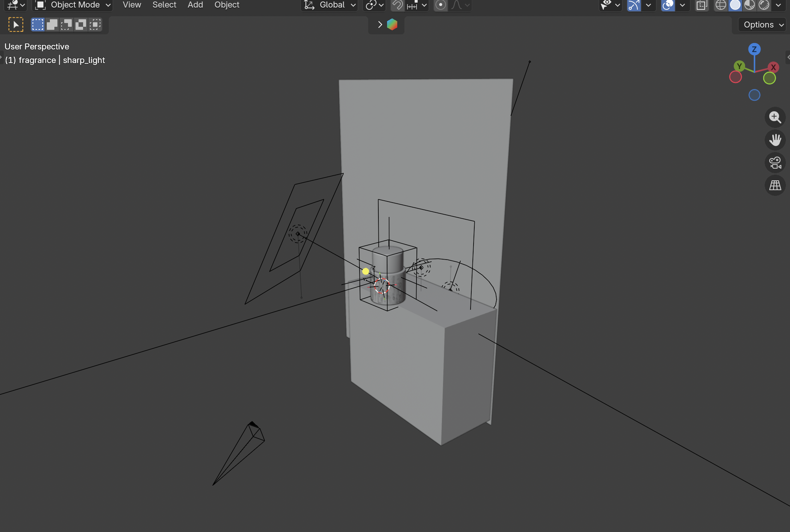Click the colorful cube asset icon

tap(392, 25)
